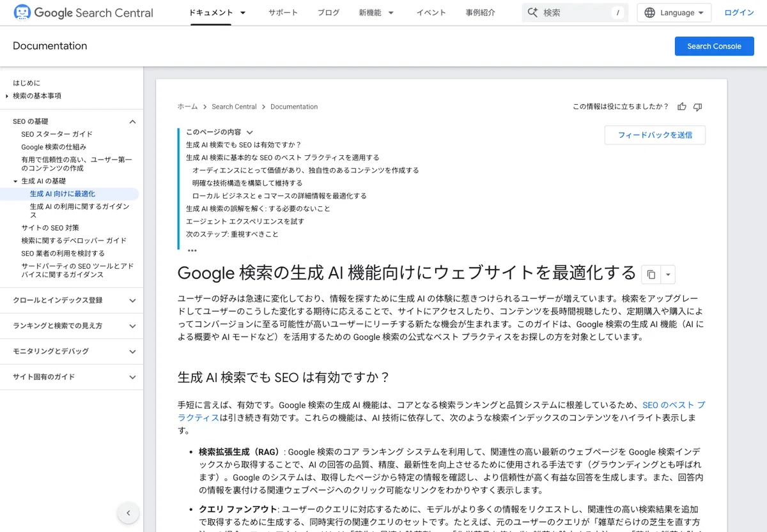The height and width of the screenshot is (532, 767).
Task: Click the Search Console button
Action: pos(714,46)
